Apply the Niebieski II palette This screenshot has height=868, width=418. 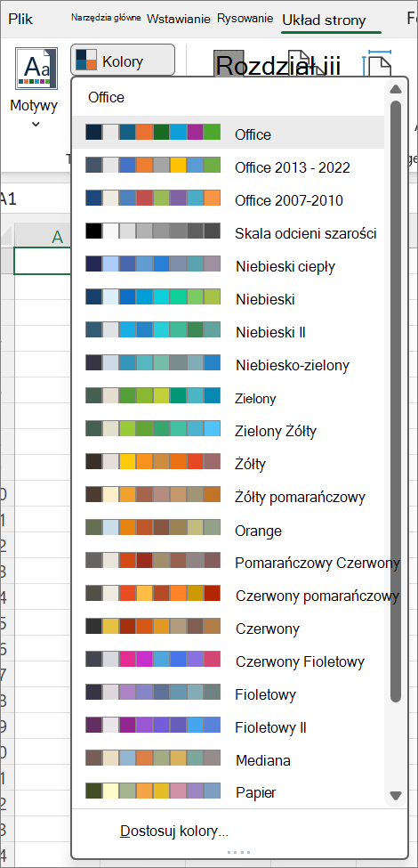coord(229,331)
